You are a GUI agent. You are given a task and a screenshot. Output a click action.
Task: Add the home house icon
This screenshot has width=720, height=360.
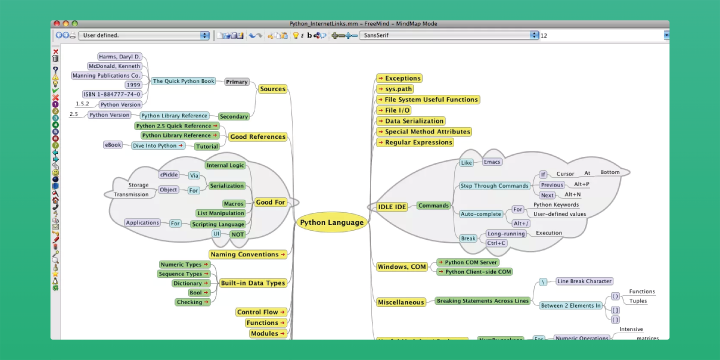[56, 200]
